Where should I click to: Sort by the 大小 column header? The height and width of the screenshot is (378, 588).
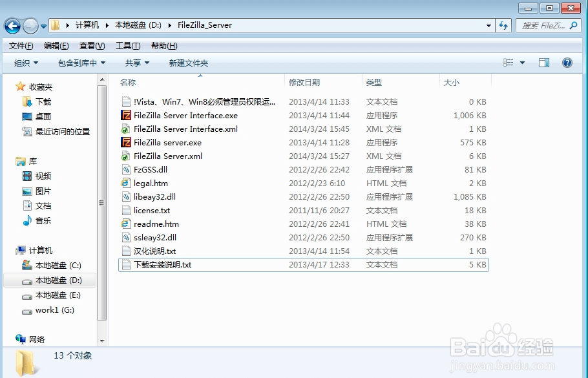[451, 83]
